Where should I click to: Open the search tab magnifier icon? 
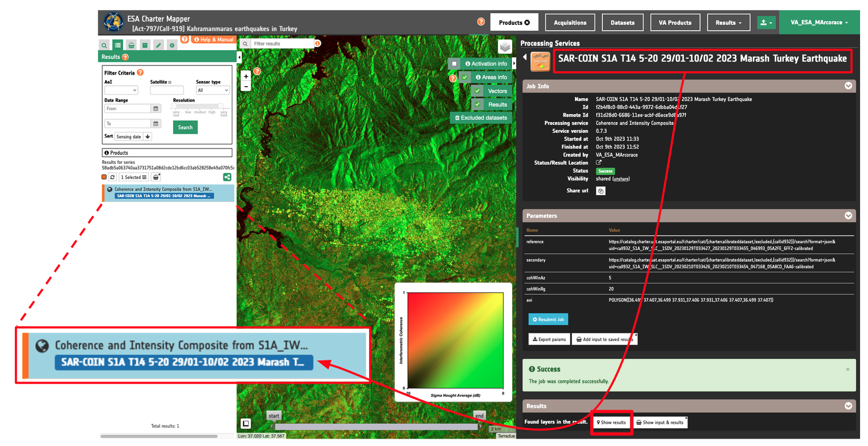(105, 45)
